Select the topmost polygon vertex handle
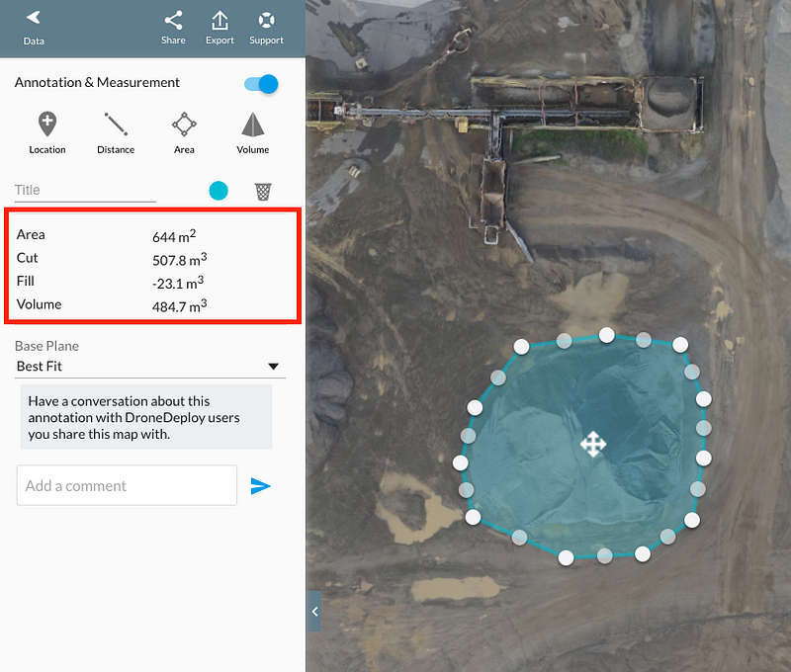The width and height of the screenshot is (791, 672). pyautogui.click(x=606, y=335)
